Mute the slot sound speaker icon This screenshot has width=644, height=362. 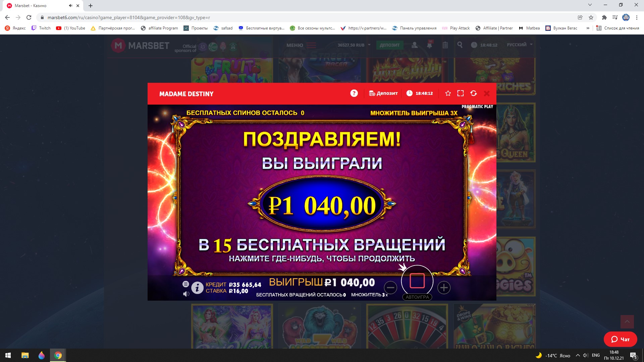(x=186, y=294)
